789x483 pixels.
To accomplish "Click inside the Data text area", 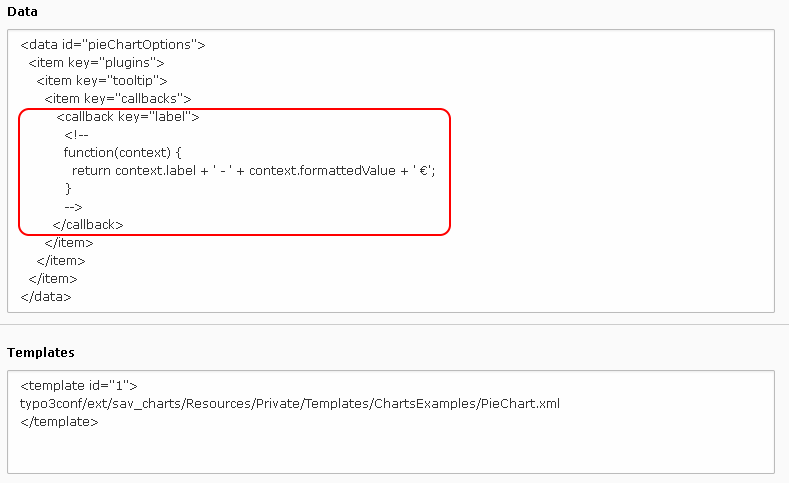I will click(391, 171).
